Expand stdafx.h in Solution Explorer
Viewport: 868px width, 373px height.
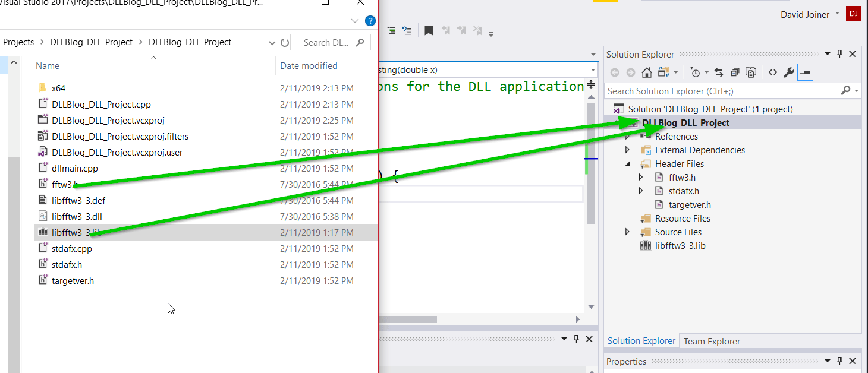coord(641,191)
